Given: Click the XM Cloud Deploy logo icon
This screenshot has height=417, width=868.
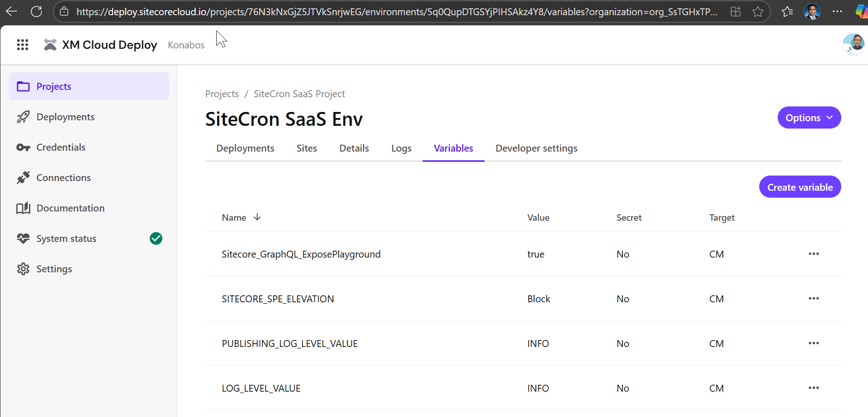Looking at the screenshot, I should [50, 45].
